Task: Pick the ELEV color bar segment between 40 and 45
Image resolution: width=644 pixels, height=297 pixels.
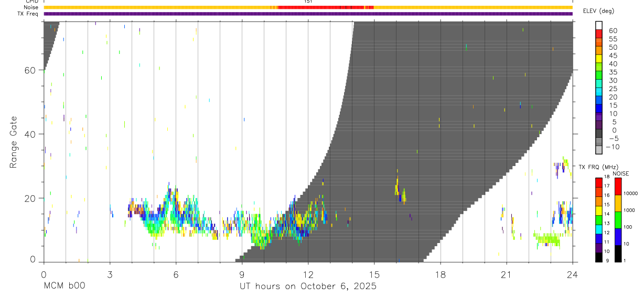Action: click(x=599, y=59)
